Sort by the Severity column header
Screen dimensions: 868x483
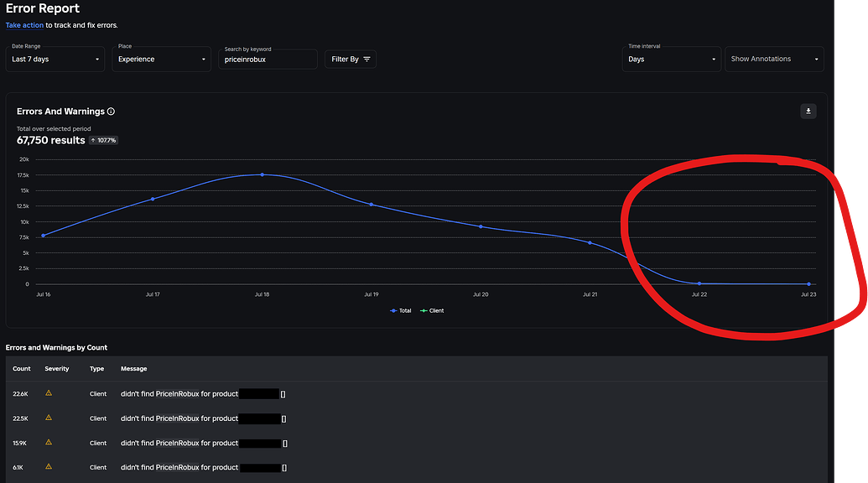coord(57,368)
